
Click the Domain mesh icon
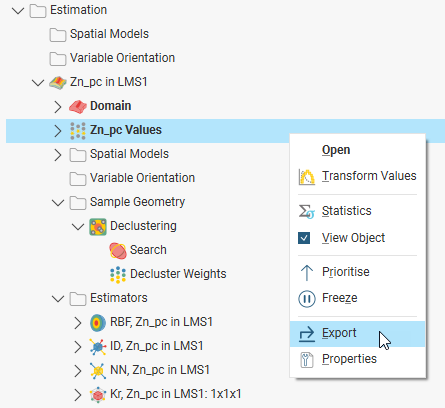coord(78,106)
